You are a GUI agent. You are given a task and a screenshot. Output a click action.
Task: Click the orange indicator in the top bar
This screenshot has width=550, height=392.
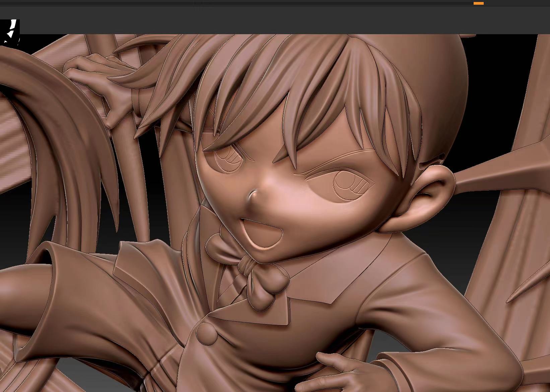478,3
